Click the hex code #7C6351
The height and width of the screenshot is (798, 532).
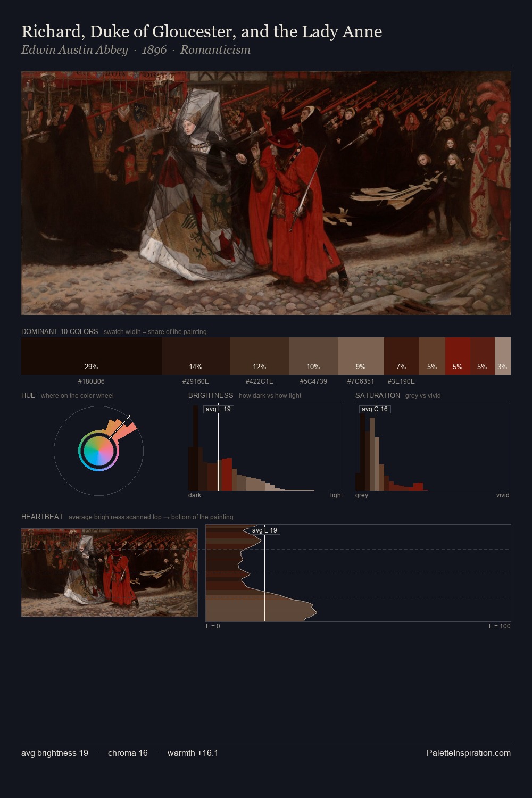361,381
